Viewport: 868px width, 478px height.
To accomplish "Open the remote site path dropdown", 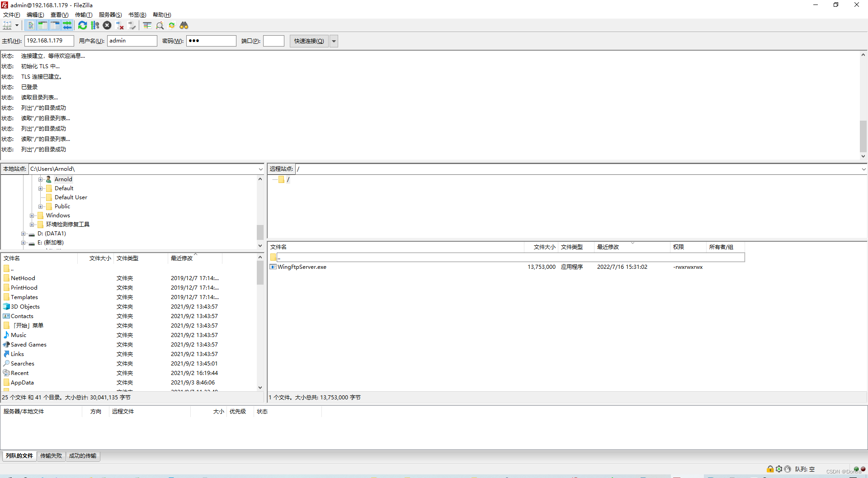I will (863, 169).
